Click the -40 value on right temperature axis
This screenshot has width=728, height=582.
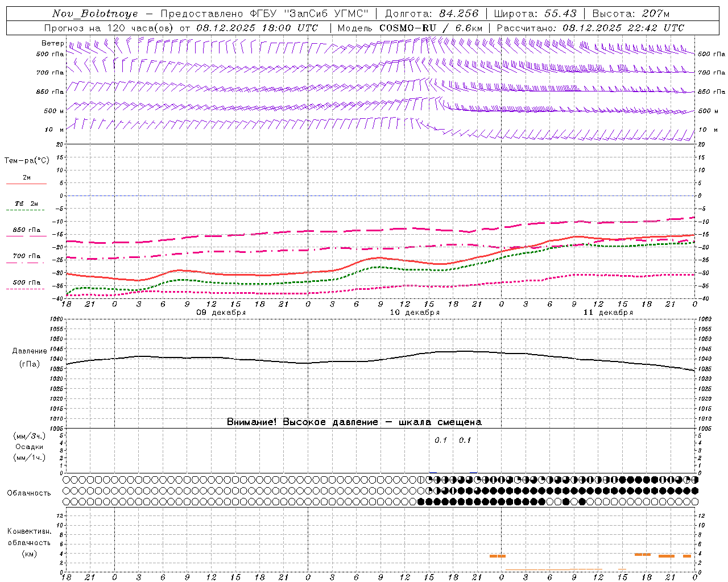702,298
